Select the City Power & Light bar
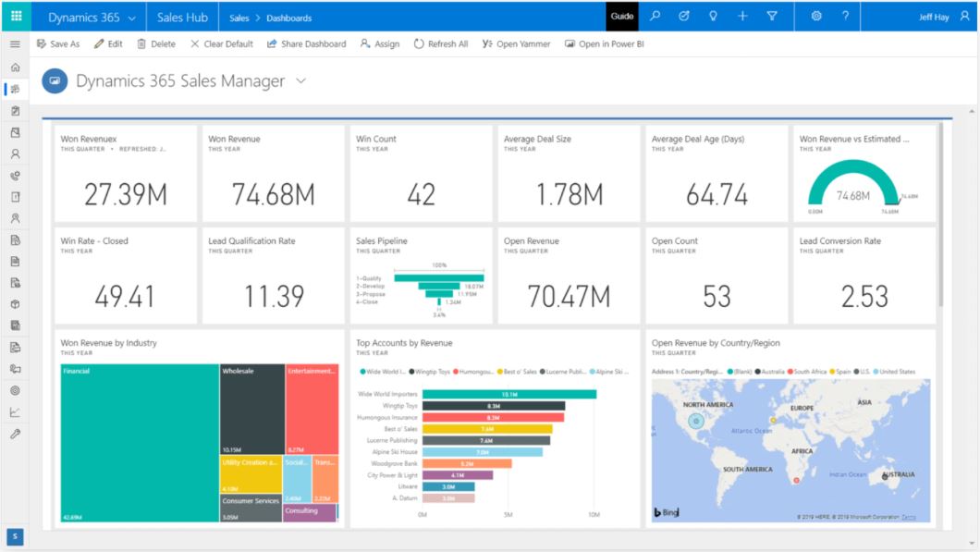This screenshot has width=980, height=552. point(458,475)
